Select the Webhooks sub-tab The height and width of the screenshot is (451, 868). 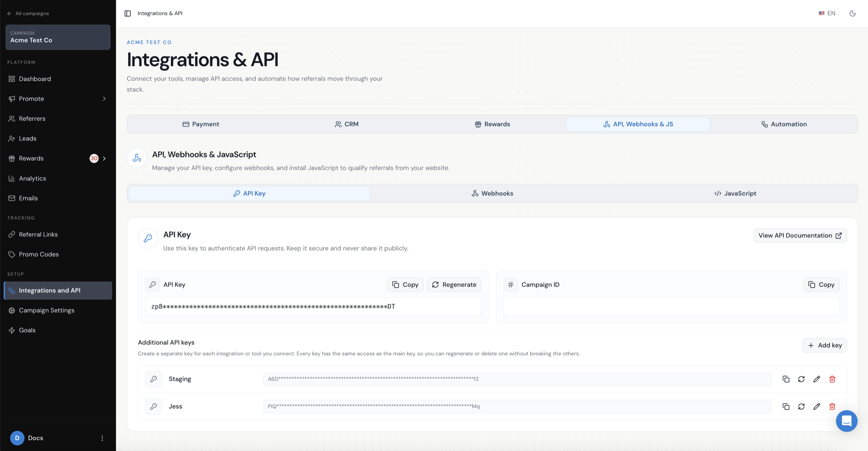(492, 193)
